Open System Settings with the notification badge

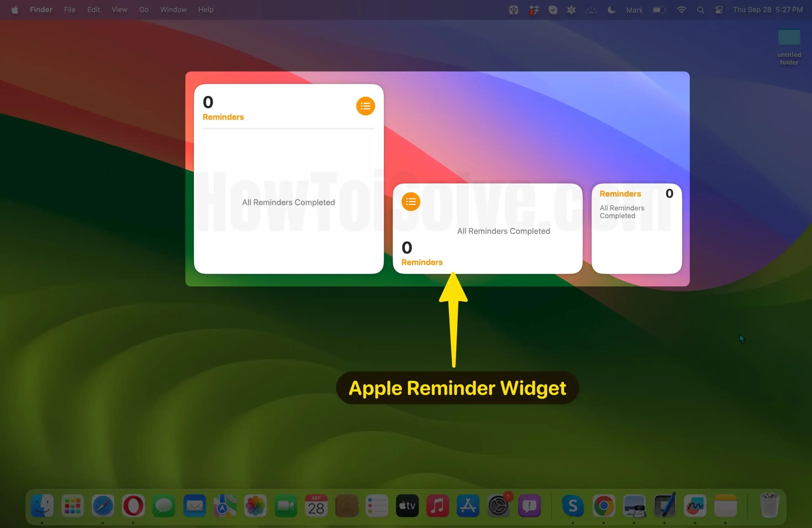498,506
